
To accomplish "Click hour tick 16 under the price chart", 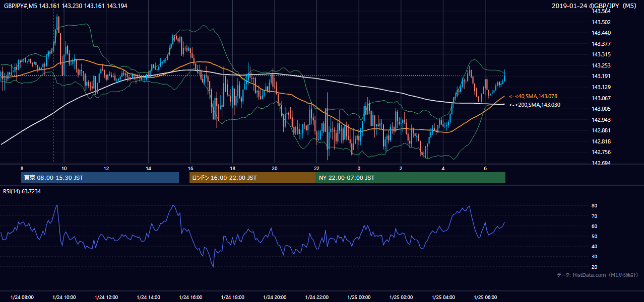I will point(190,168).
